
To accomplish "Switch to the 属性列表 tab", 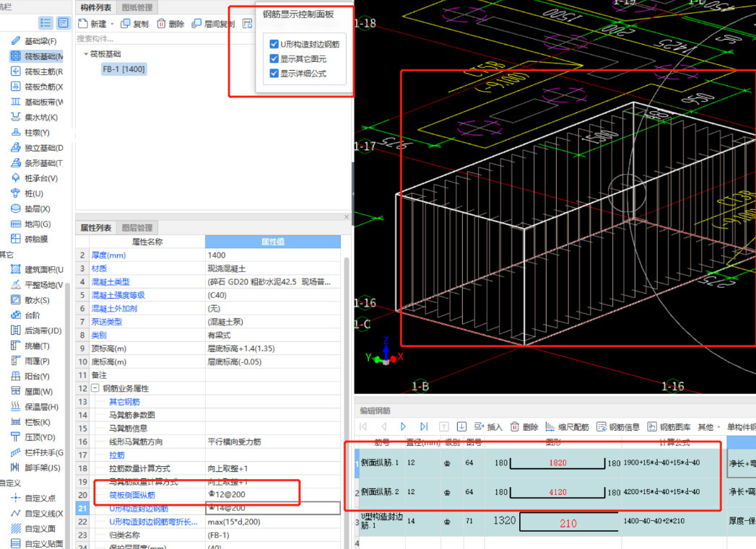I will 95,228.
